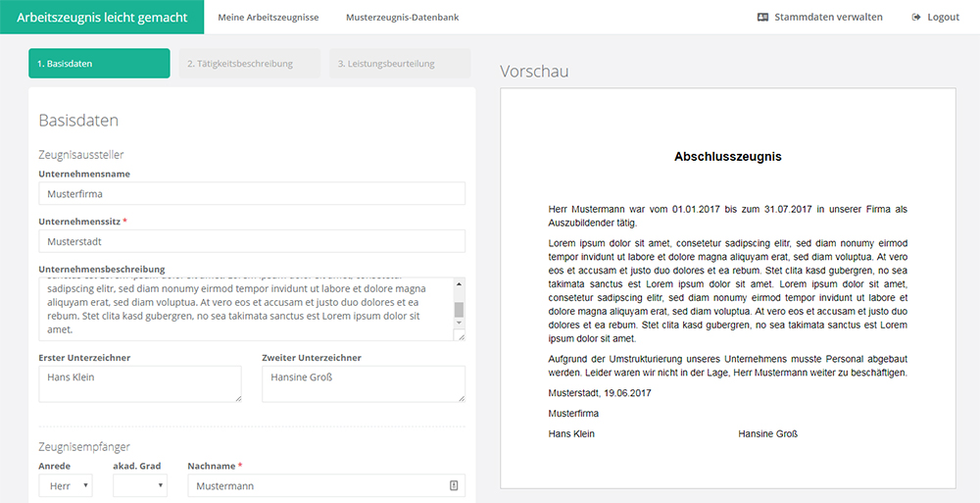Click 'Musterstadt, 19.06.2017' in preview
The image size is (980, 503).
(x=600, y=393)
